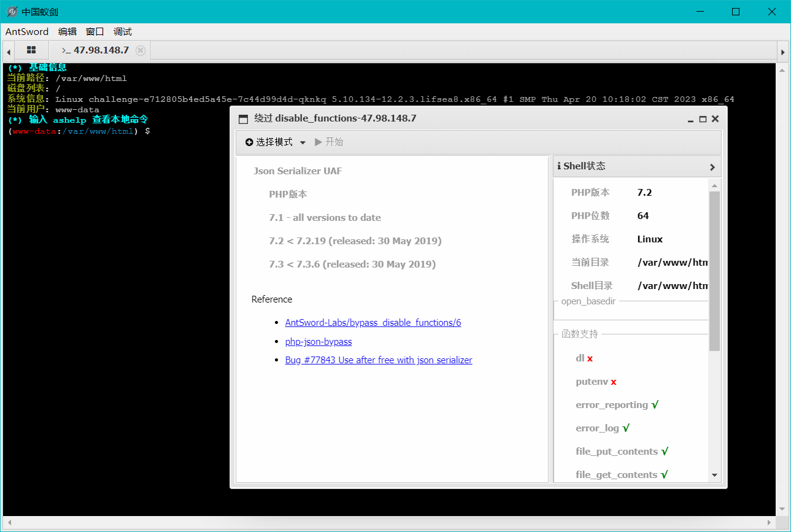Viewport: 791px width, 532px height.
Task: Close the 绕过 disable_functions dialog
Action: [x=716, y=119]
